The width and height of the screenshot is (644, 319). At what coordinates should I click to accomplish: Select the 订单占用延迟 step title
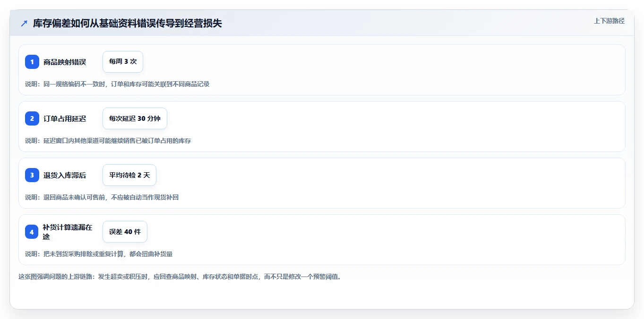(x=65, y=118)
